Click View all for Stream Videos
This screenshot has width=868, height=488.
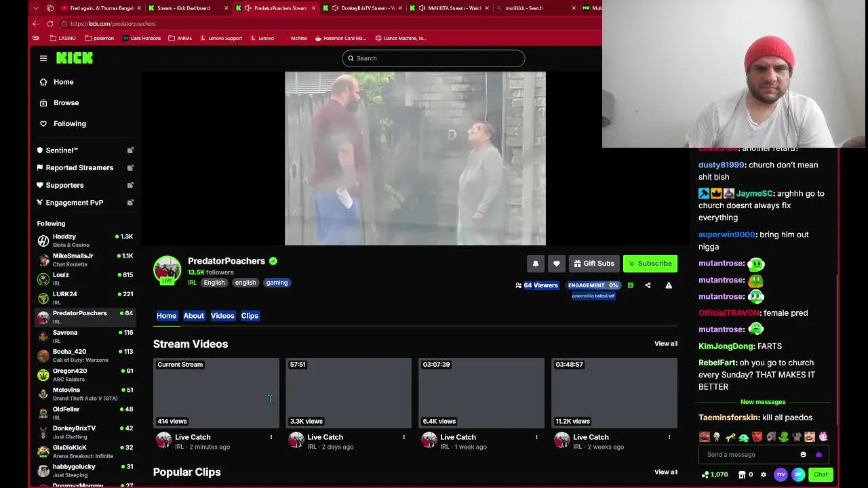[x=665, y=344]
